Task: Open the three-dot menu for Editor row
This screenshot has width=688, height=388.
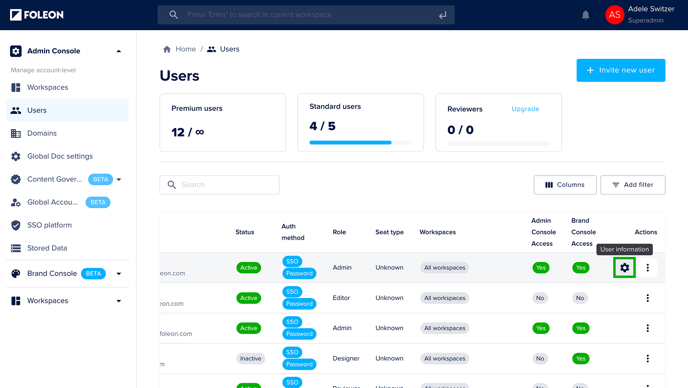Action: (647, 298)
